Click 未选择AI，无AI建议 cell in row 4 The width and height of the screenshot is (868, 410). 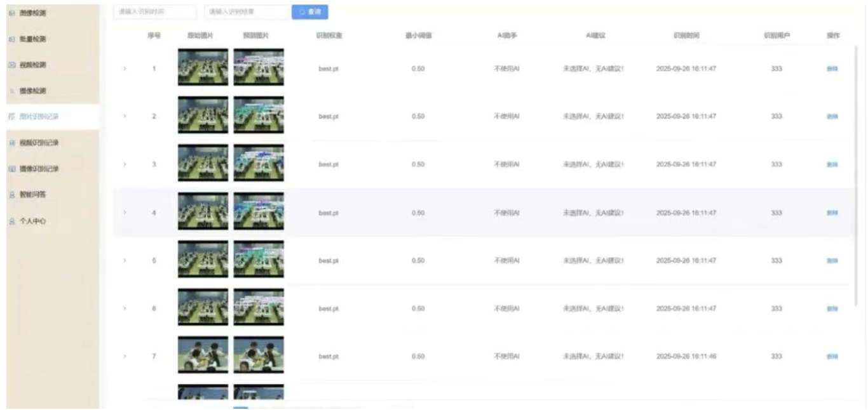pos(593,213)
